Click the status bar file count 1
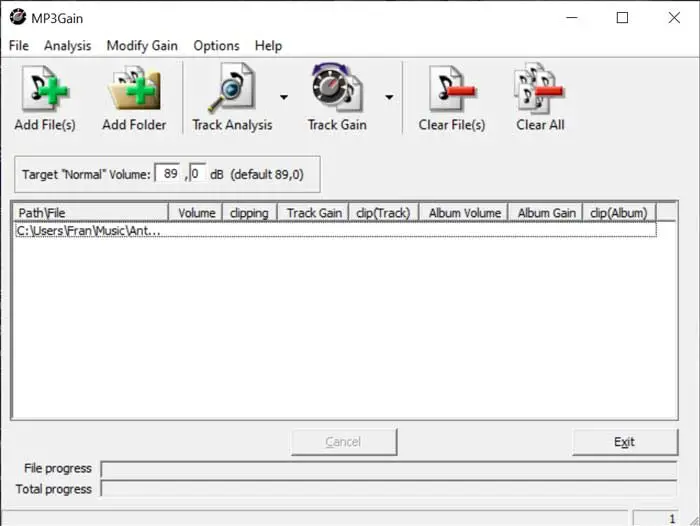 click(655, 518)
